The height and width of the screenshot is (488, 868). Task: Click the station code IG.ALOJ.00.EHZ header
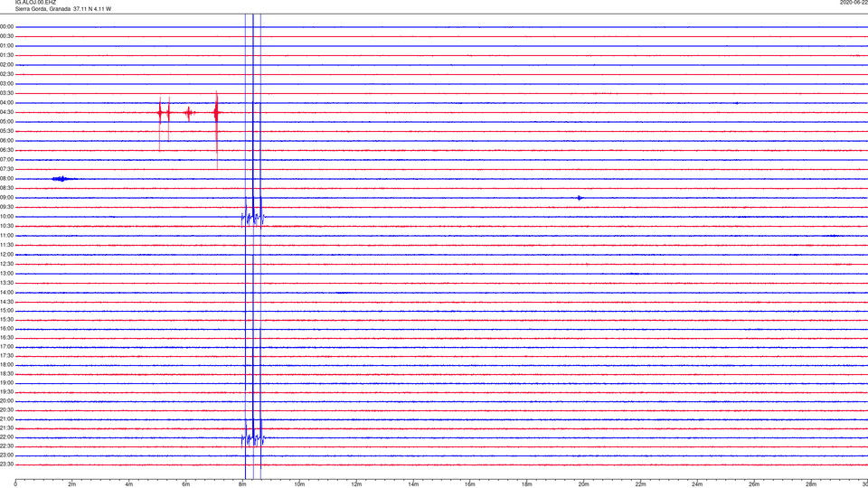[35, 3]
